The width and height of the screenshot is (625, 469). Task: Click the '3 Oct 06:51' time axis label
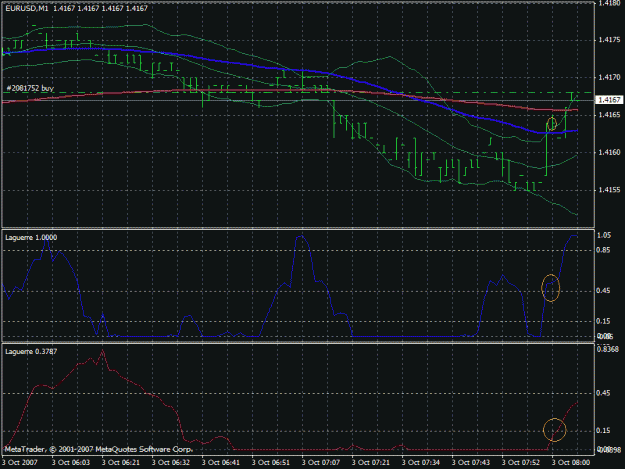[271, 462]
